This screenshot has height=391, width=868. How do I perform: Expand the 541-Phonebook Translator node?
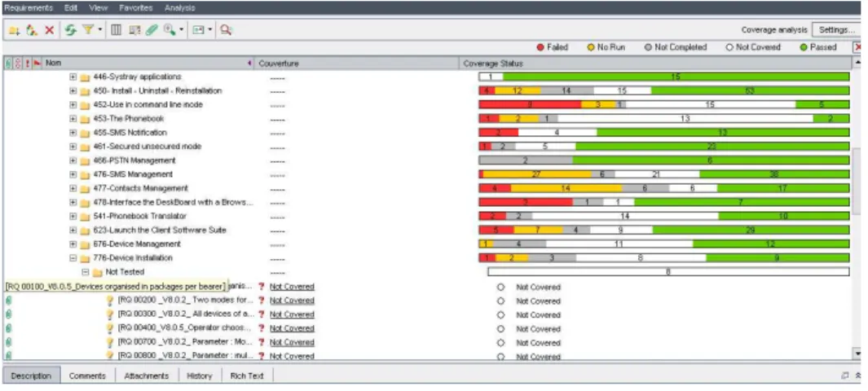click(x=73, y=216)
